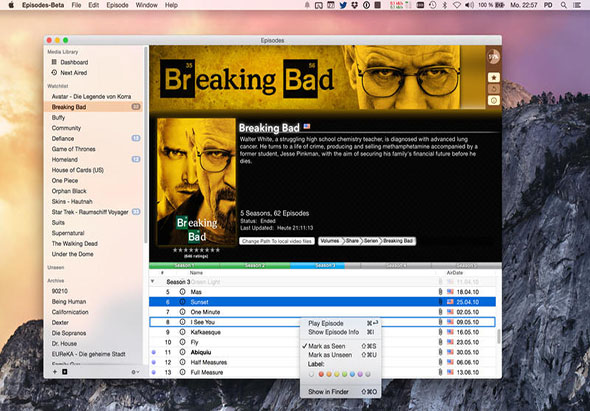Click the watched progress pie icon
Screen dimensions: 590x411
(493, 57)
